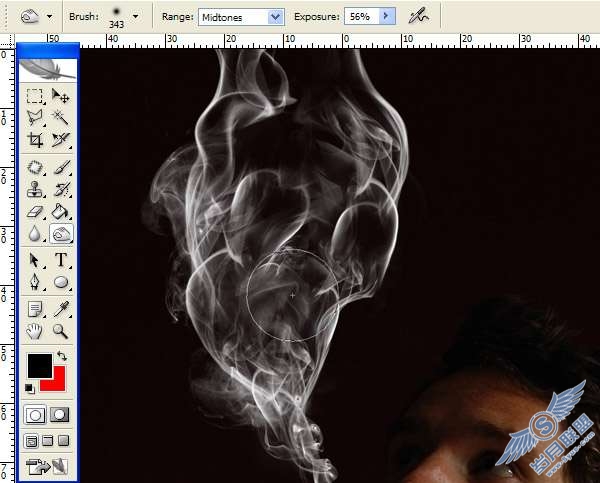
Task: Select the Move tool
Action: point(60,96)
